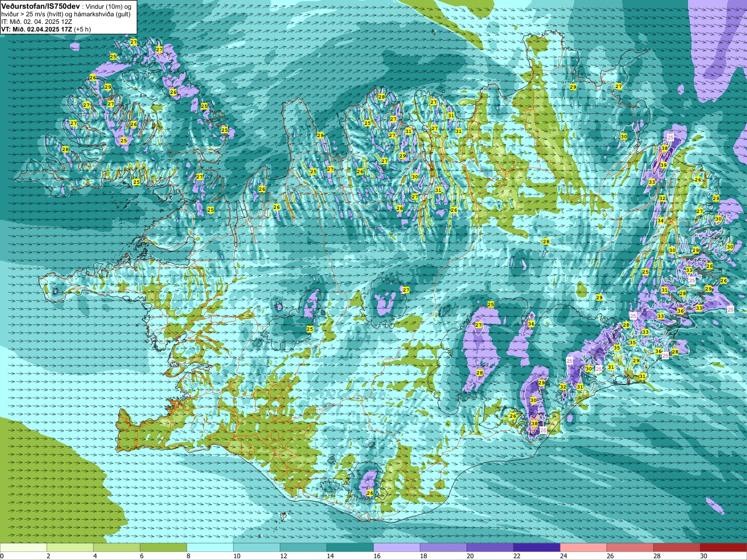Screen dimensions: 747x560
Task: Click the '18' tick label on the color scale
Action: point(424,556)
